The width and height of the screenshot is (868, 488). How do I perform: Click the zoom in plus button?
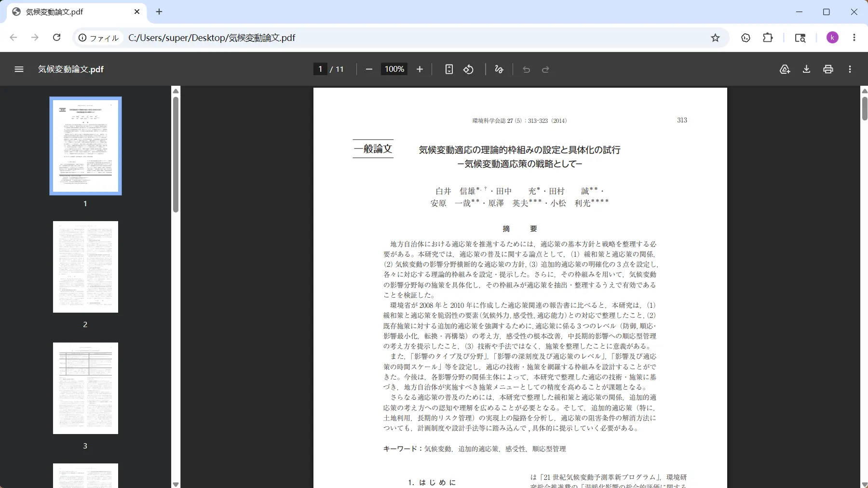click(420, 69)
